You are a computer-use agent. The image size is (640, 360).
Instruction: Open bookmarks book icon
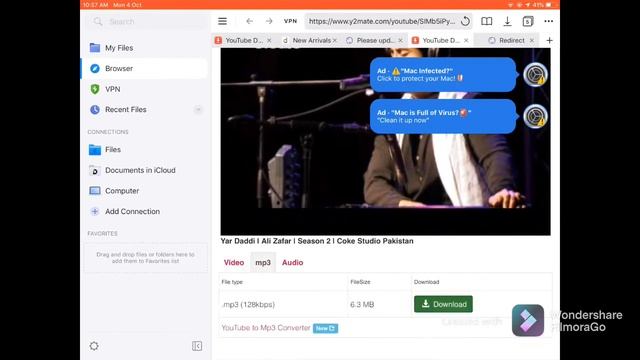[x=486, y=21]
